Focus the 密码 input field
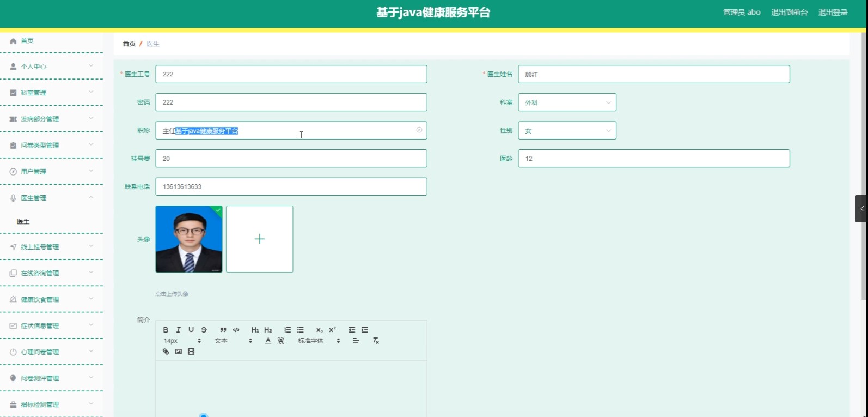Viewport: 868px width, 417px height. pos(291,102)
